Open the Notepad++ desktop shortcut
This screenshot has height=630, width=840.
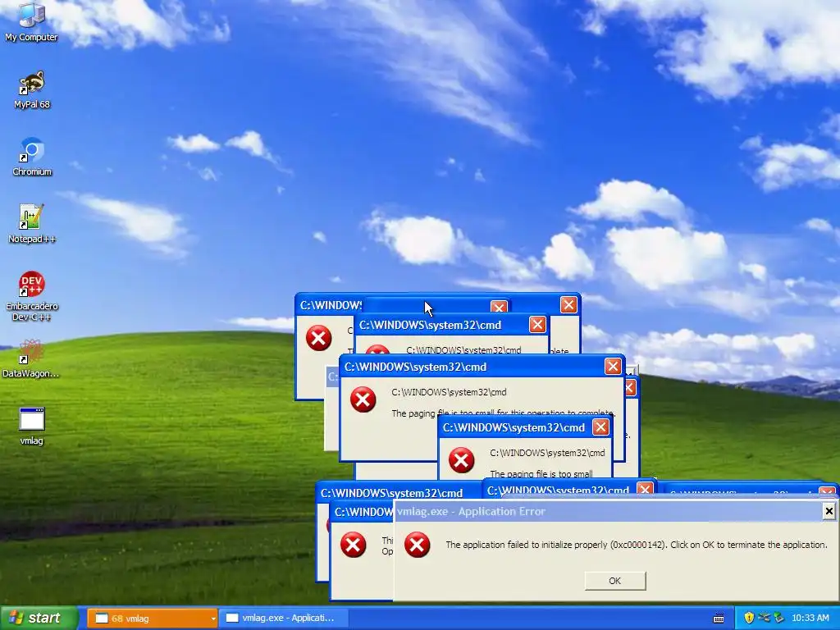click(32, 224)
